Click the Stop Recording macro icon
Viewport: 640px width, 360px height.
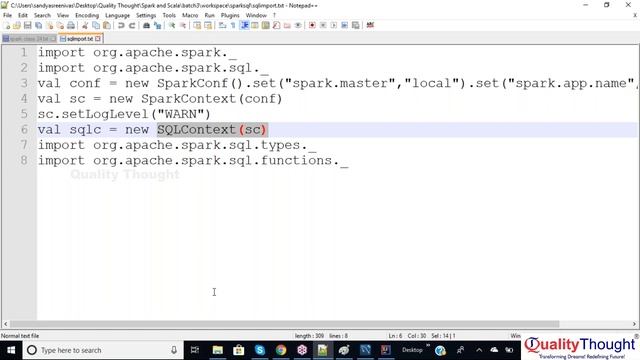(323, 25)
